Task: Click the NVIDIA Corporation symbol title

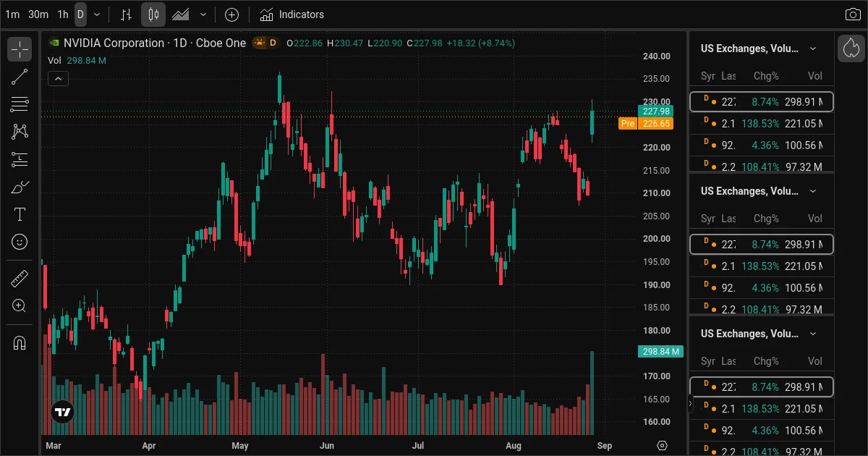Action: pos(114,43)
